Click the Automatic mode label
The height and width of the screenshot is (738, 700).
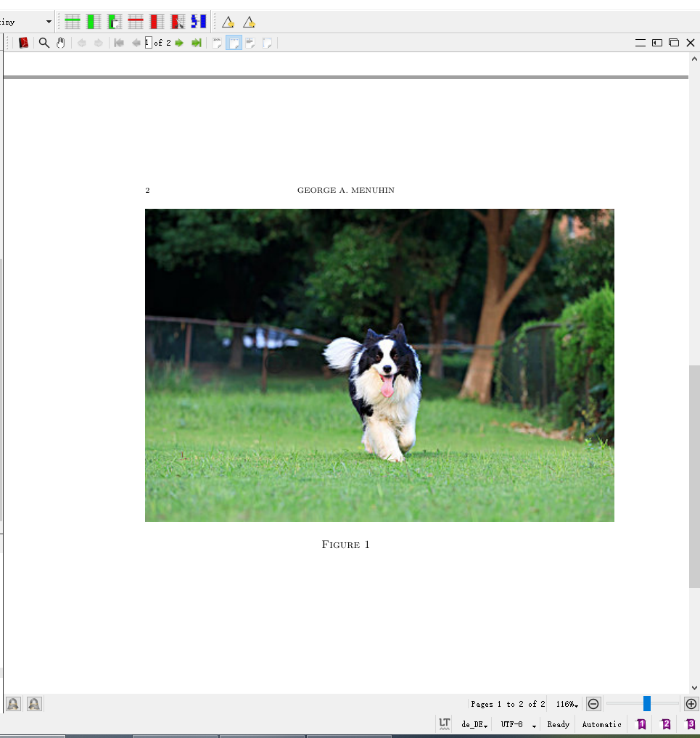[x=601, y=724]
